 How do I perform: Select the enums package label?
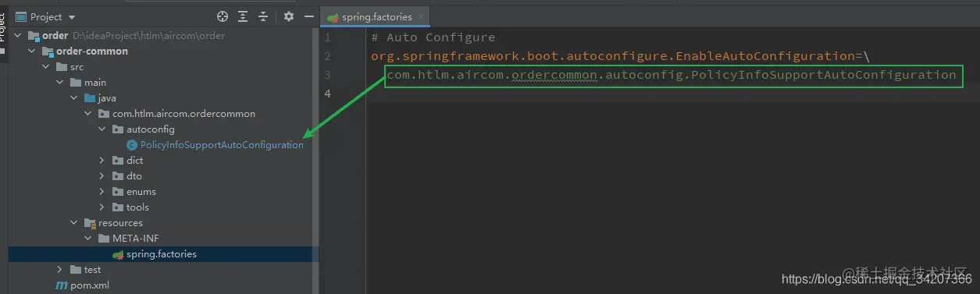tap(141, 192)
